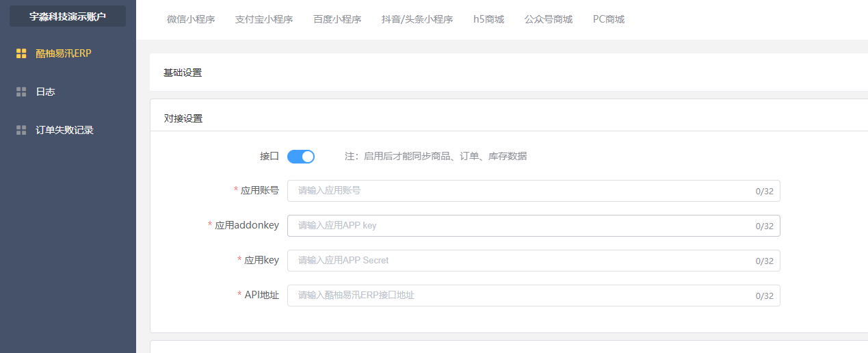Open the h5商城 tab

click(x=488, y=19)
